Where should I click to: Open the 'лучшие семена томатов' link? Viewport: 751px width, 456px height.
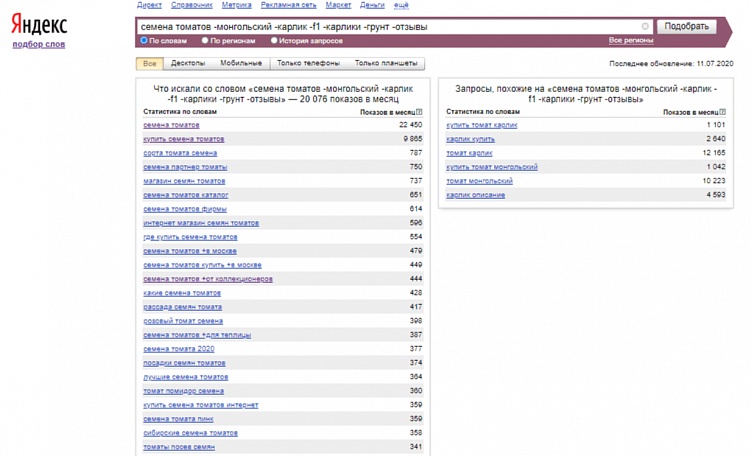186,376
